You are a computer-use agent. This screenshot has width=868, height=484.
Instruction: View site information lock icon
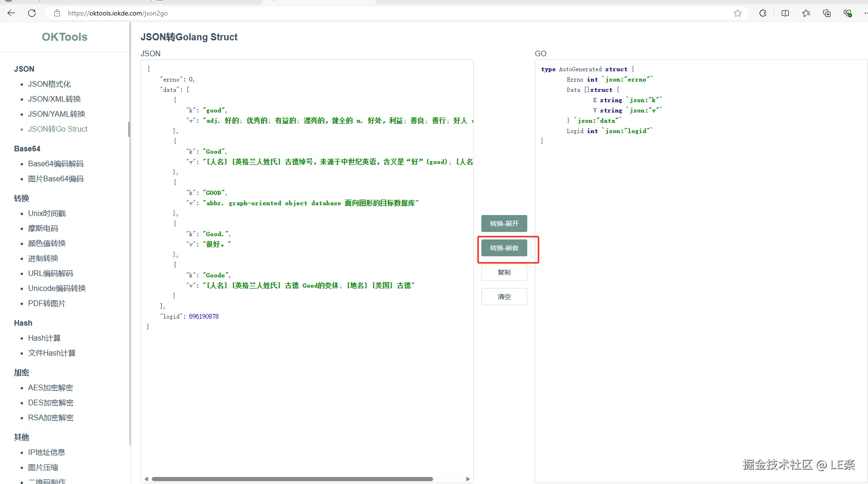tap(57, 13)
